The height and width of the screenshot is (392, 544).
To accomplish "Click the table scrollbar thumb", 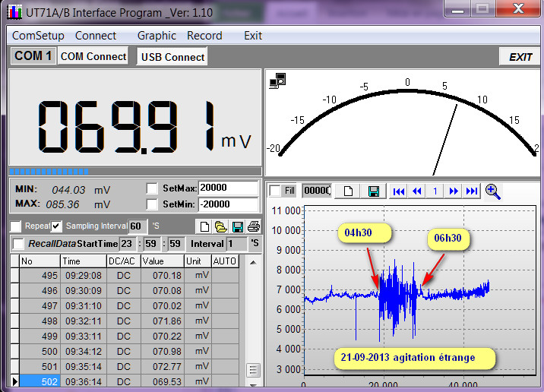I will click(x=253, y=371).
